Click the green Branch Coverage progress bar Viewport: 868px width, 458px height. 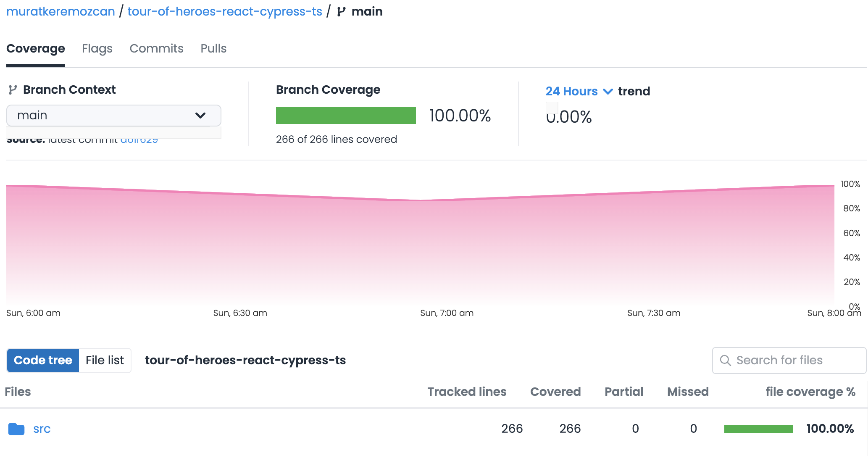(345, 116)
